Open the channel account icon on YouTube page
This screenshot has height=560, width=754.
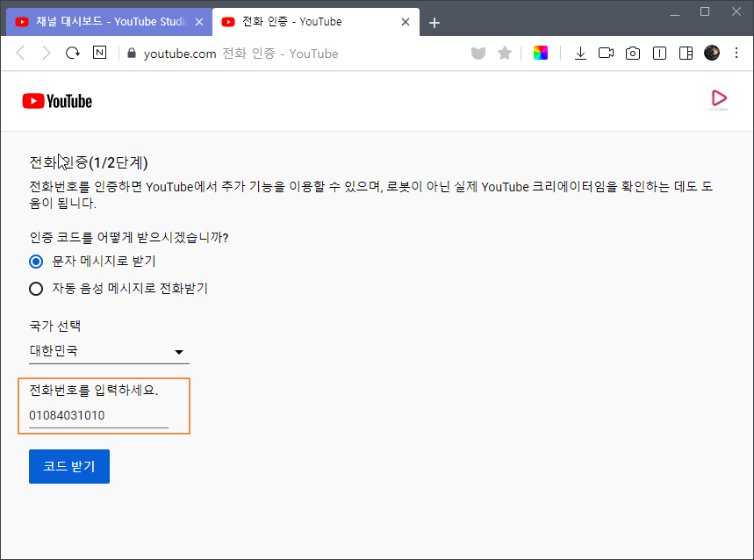(719, 99)
